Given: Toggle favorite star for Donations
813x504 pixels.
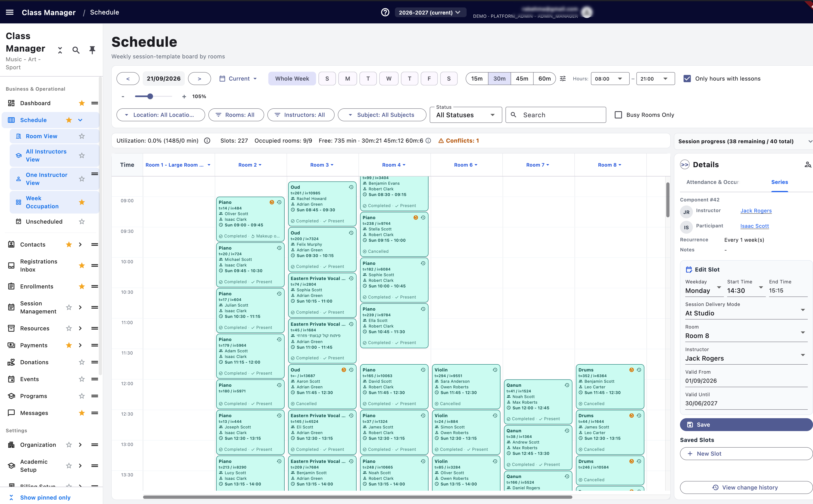Looking at the screenshot, I should click(82, 362).
